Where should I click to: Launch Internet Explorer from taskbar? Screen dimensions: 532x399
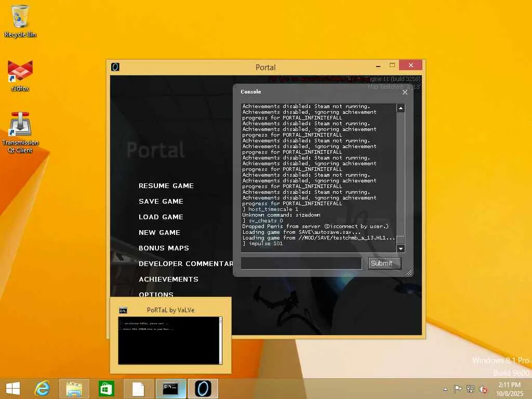[43, 389]
